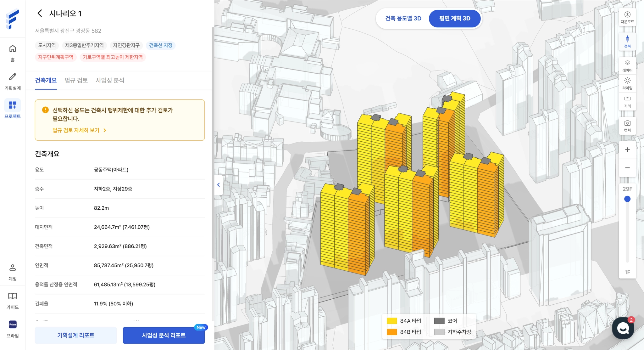Reset the view with the north compass icon

(627, 41)
